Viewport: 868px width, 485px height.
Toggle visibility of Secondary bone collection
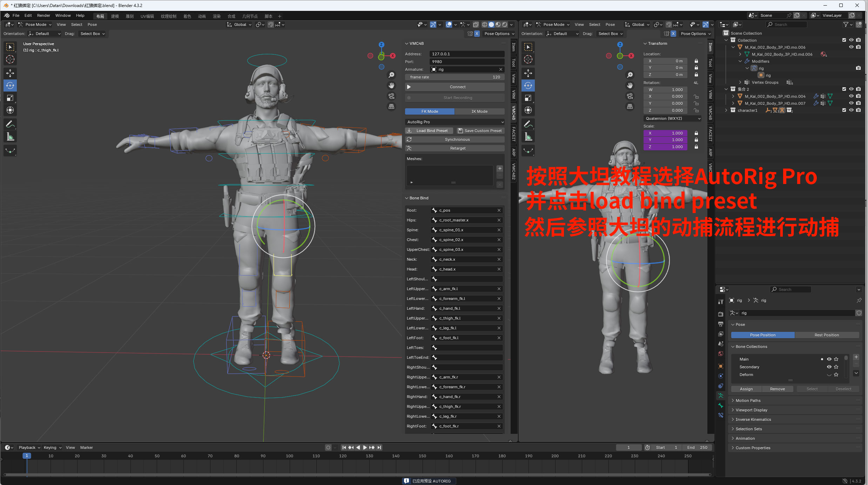(829, 367)
